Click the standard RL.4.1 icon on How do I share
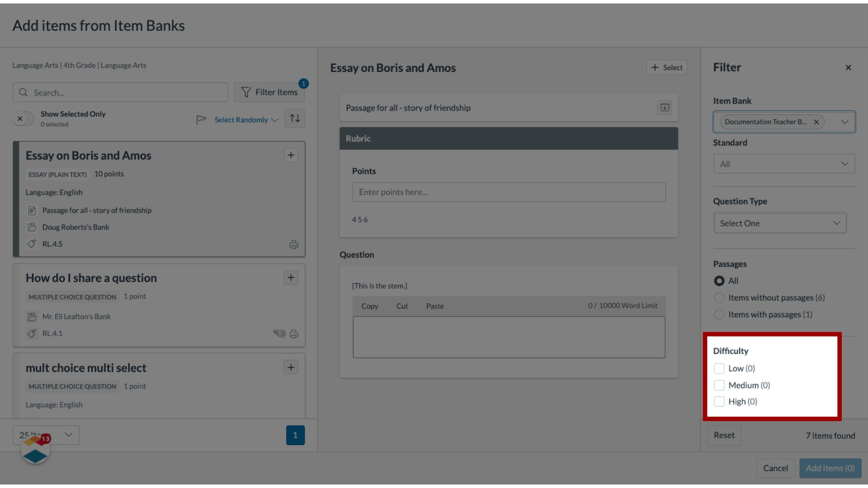 (x=33, y=333)
